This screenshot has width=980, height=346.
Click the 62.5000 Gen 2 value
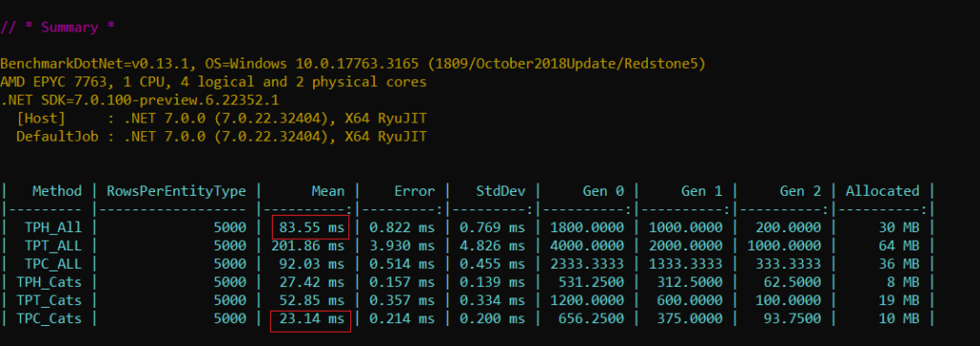(792, 282)
